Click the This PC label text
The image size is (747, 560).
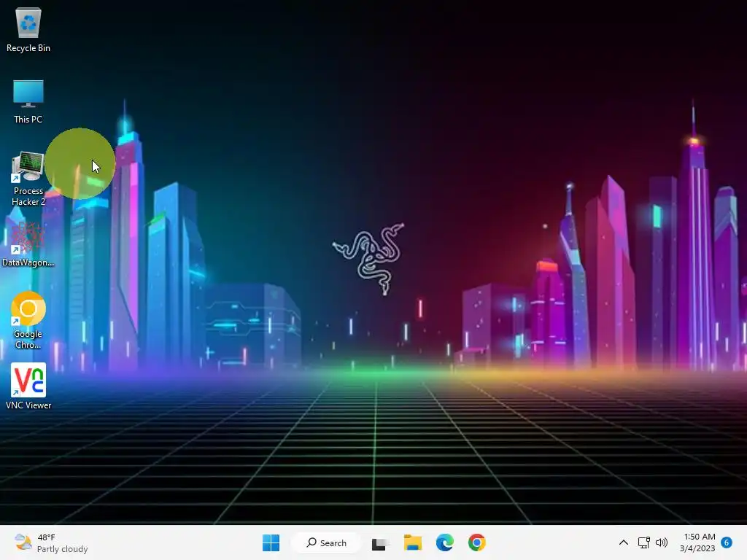pos(28,120)
